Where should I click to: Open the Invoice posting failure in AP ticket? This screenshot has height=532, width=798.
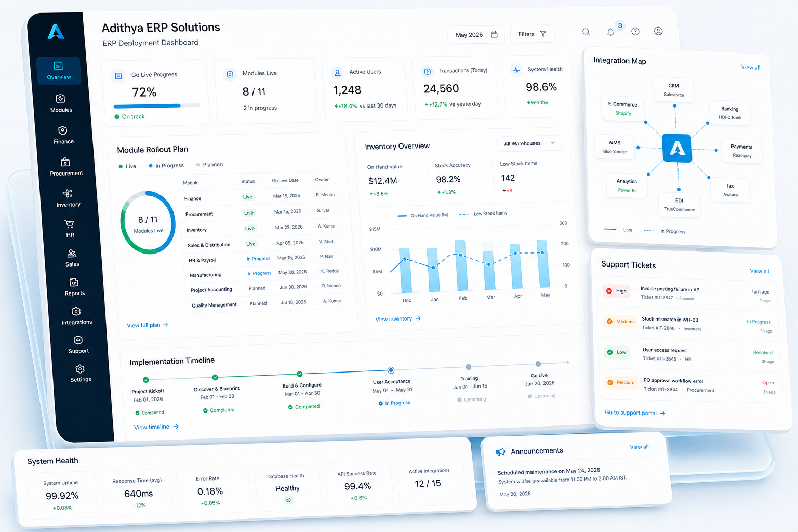688,294
